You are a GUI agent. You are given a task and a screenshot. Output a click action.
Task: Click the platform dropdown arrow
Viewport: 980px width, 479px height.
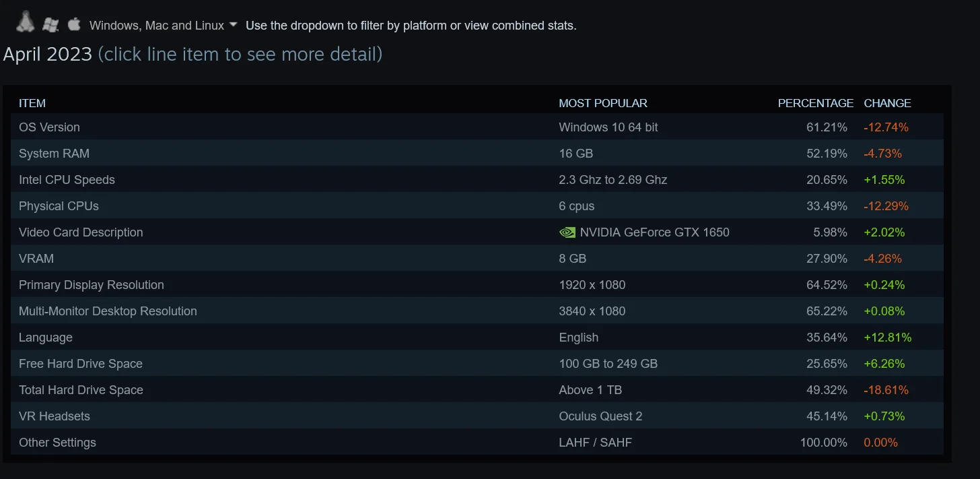tap(233, 25)
